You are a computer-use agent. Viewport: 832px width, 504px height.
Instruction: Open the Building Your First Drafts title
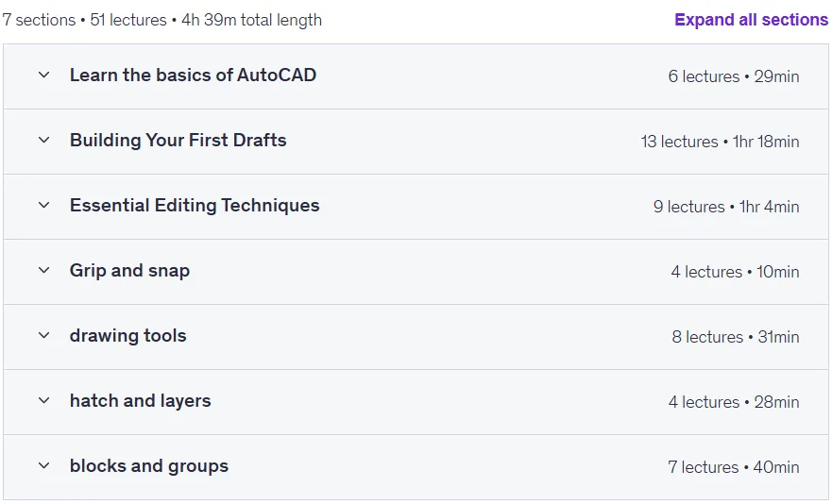178,140
